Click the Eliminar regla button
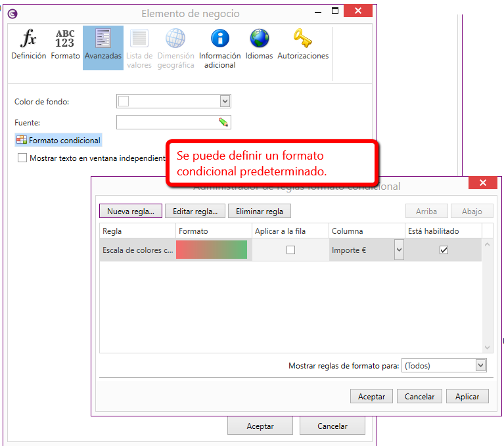Viewport: 504px width, 446px height. (260, 211)
